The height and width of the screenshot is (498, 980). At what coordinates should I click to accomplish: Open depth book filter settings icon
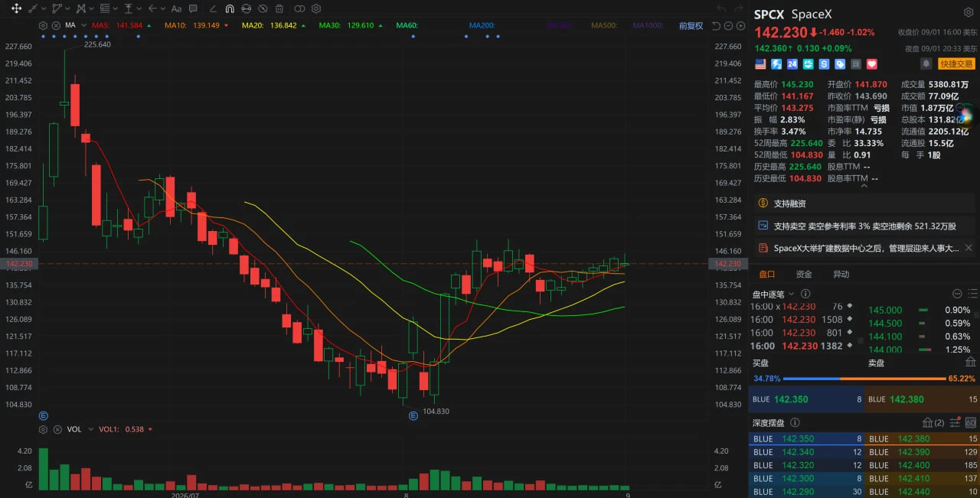[x=954, y=422]
